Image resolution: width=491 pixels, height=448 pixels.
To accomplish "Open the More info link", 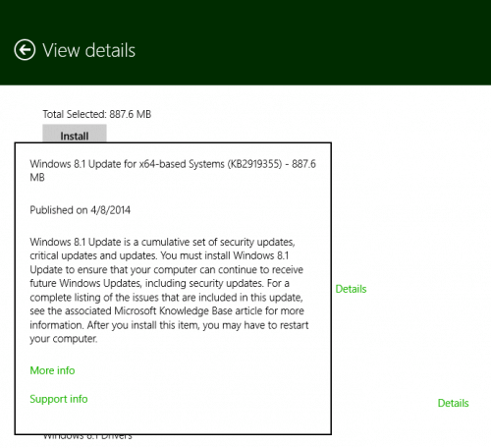I will click(52, 370).
